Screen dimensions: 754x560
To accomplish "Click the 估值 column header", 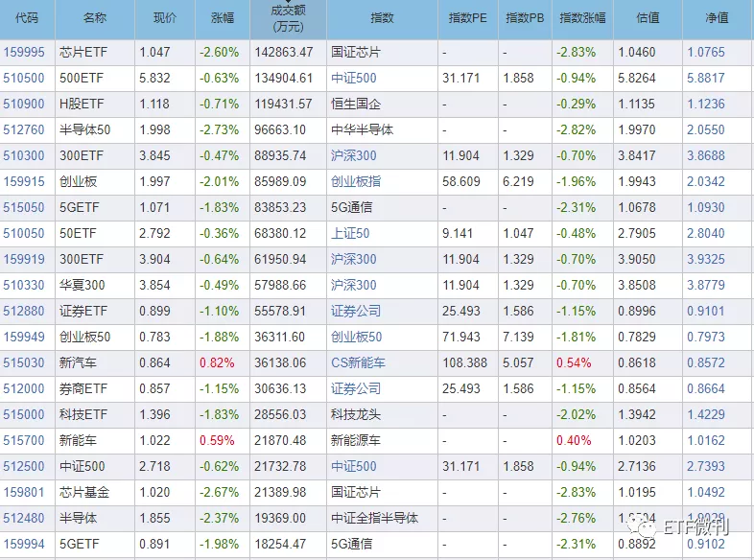I will point(648,18).
